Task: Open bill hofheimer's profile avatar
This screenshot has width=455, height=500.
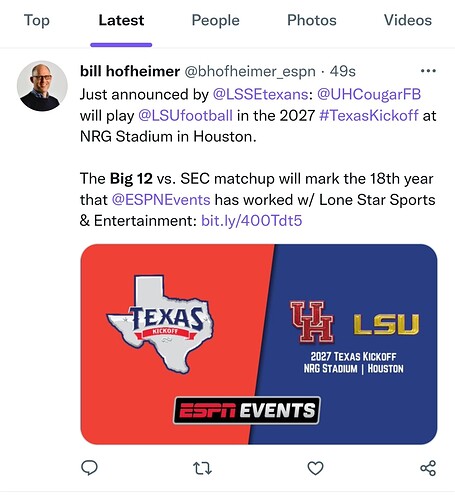Action: [42, 86]
